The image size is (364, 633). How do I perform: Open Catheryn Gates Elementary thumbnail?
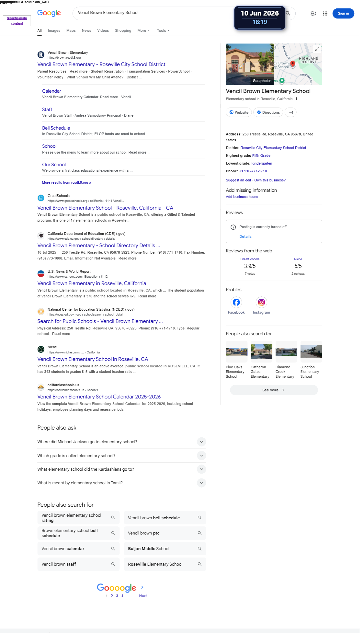261,351
